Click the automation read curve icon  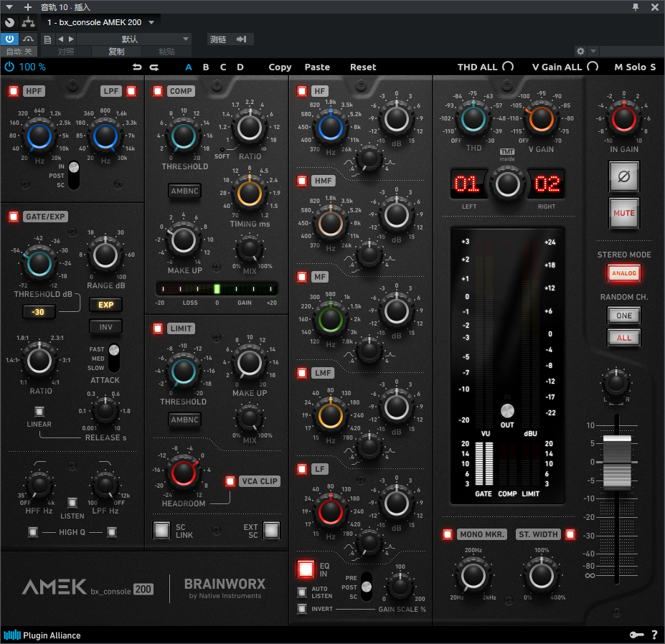tap(28, 39)
